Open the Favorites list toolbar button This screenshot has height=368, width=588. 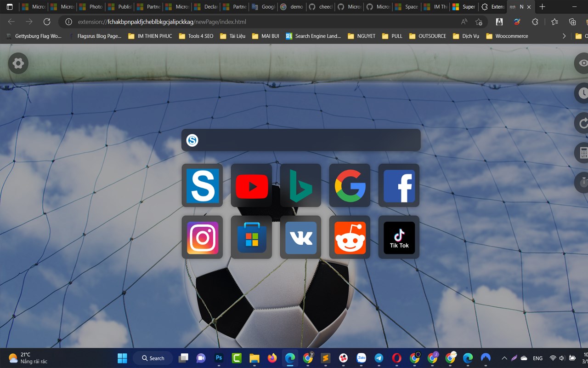click(554, 22)
